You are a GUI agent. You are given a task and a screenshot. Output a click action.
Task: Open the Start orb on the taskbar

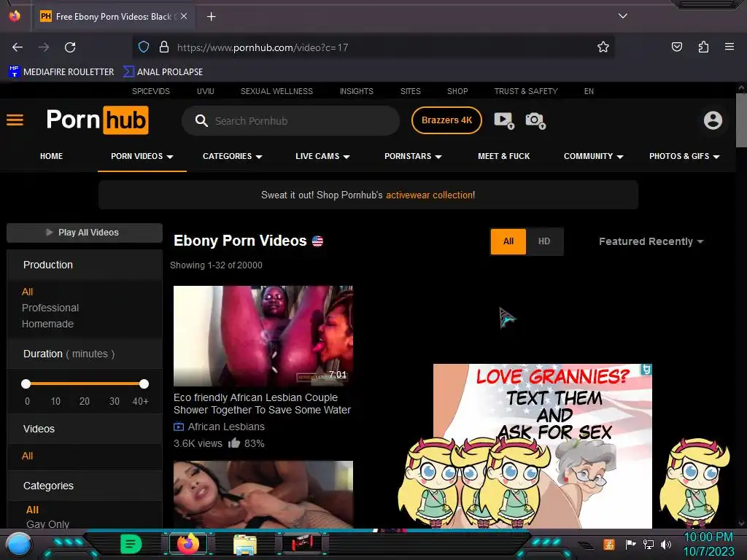point(18,544)
